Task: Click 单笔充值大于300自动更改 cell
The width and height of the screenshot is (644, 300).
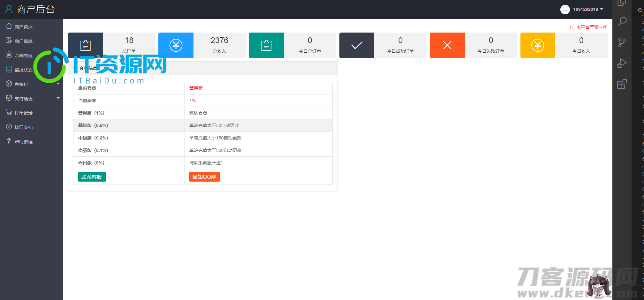Action: coord(216,150)
